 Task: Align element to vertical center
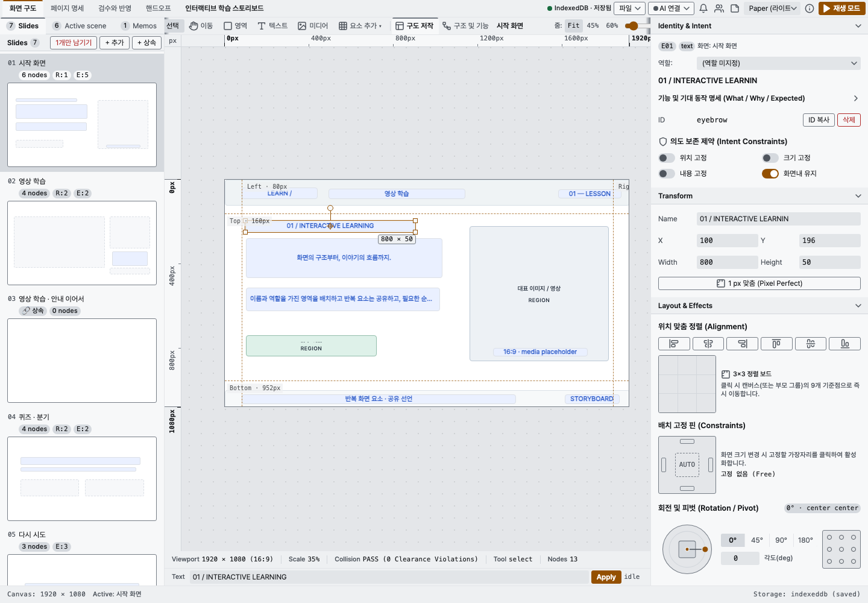tap(811, 344)
